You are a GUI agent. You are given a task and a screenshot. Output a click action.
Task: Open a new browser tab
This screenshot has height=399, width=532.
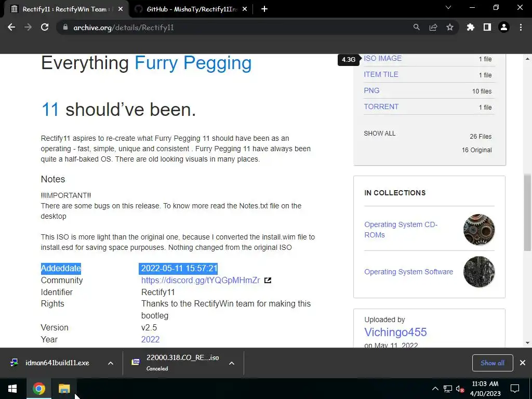tap(264, 9)
